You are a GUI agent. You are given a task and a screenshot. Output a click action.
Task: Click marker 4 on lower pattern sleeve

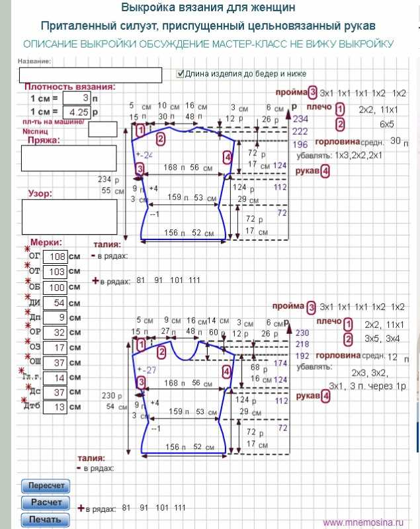(x=228, y=372)
